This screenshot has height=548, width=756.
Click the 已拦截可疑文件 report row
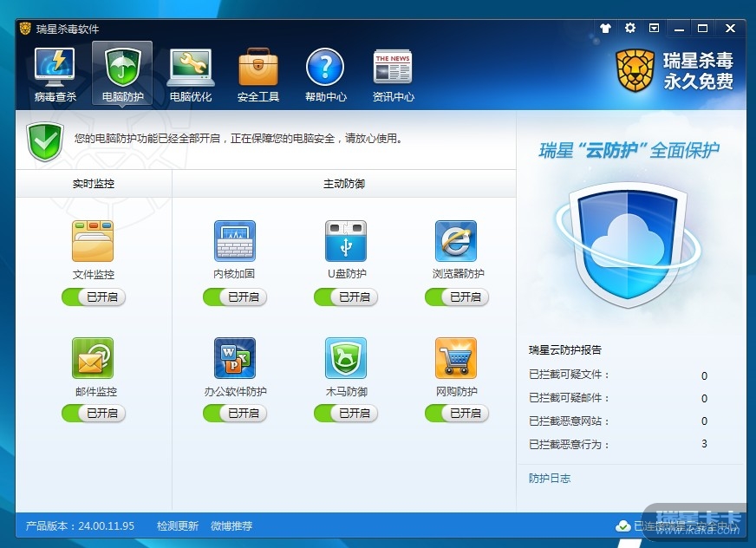pos(617,375)
